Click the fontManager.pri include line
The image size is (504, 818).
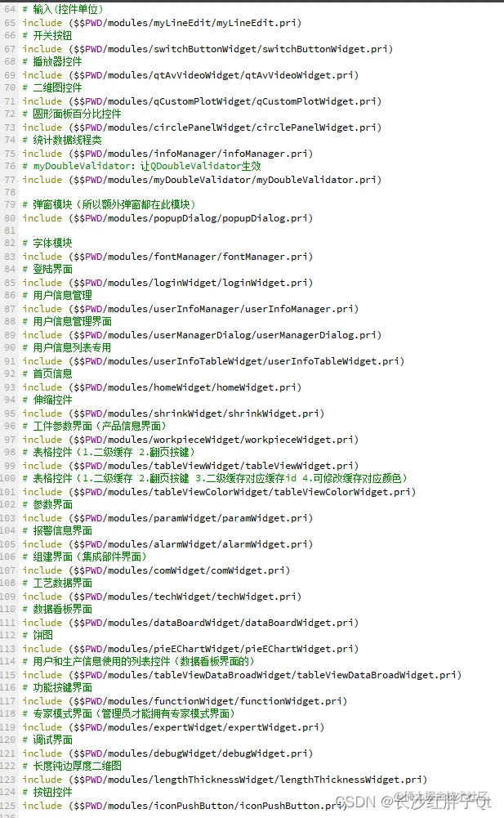[167, 257]
